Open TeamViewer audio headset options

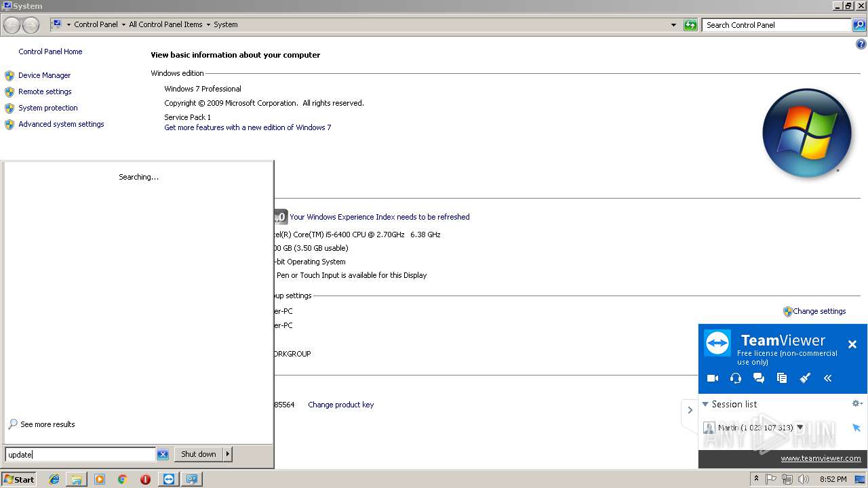coord(736,378)
